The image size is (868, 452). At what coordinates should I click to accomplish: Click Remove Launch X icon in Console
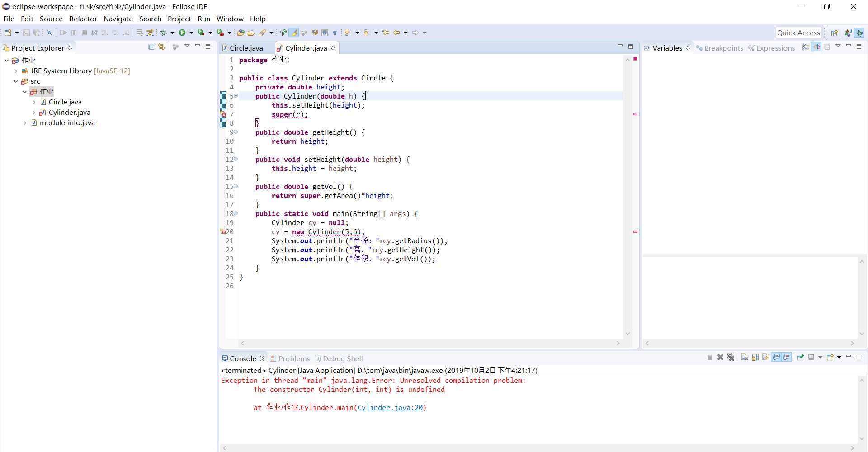[720, 357]
